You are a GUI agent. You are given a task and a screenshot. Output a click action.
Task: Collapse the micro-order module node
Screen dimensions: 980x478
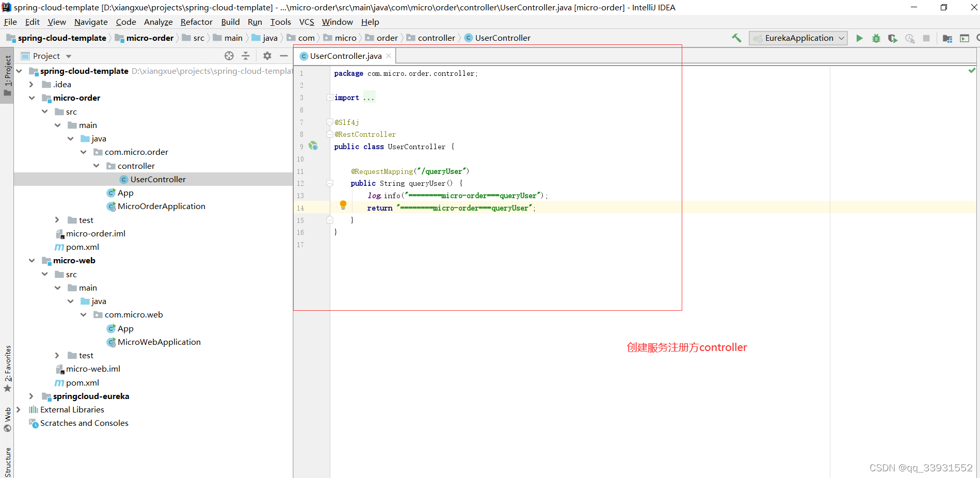tap(31, 98)
